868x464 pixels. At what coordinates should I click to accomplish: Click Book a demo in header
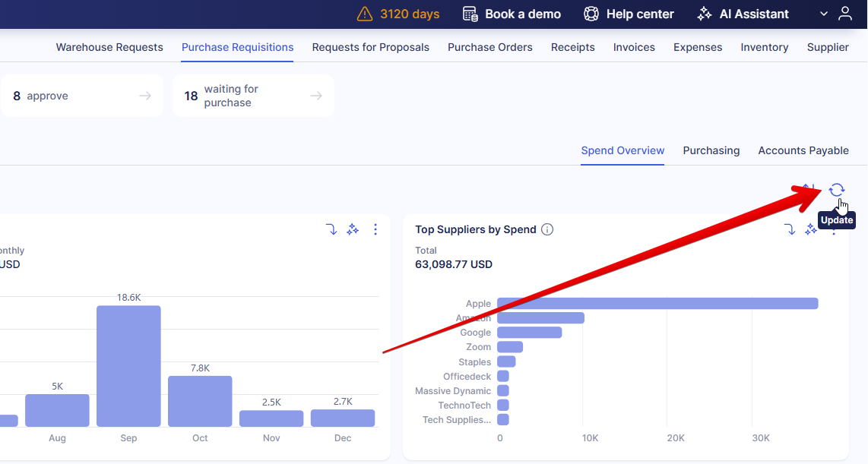click(512, 14)
